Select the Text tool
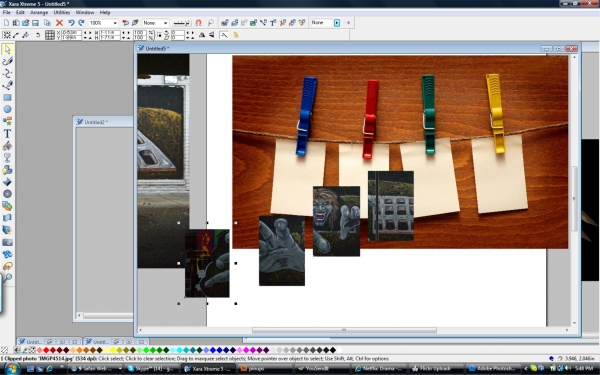 [x=7, y=134]
